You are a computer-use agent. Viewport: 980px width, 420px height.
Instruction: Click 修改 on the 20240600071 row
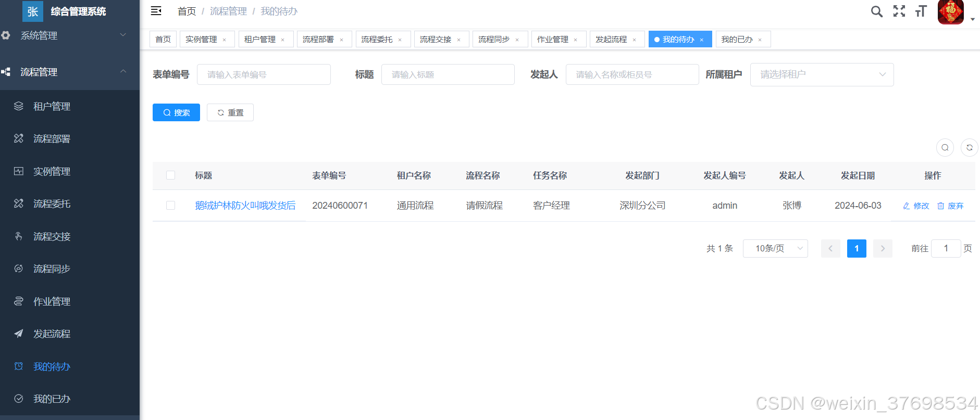(916, 206)
